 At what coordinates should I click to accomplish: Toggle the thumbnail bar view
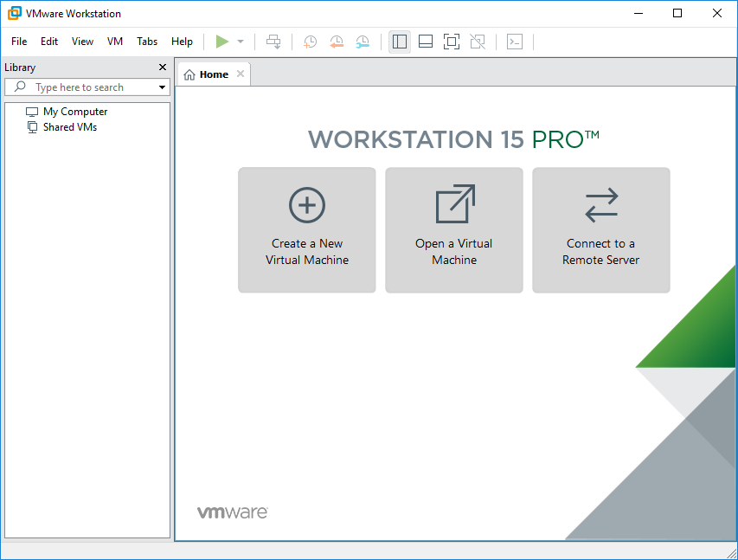click(x=425, y=41)
